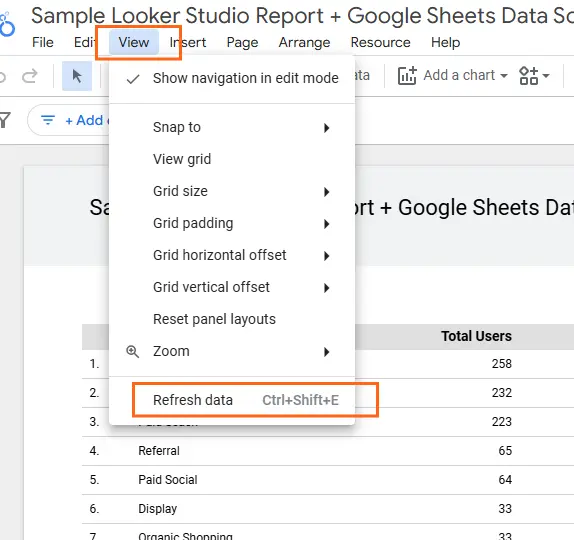
Task: Click the report heading text on canvas
Action: [x=464, y=207]
